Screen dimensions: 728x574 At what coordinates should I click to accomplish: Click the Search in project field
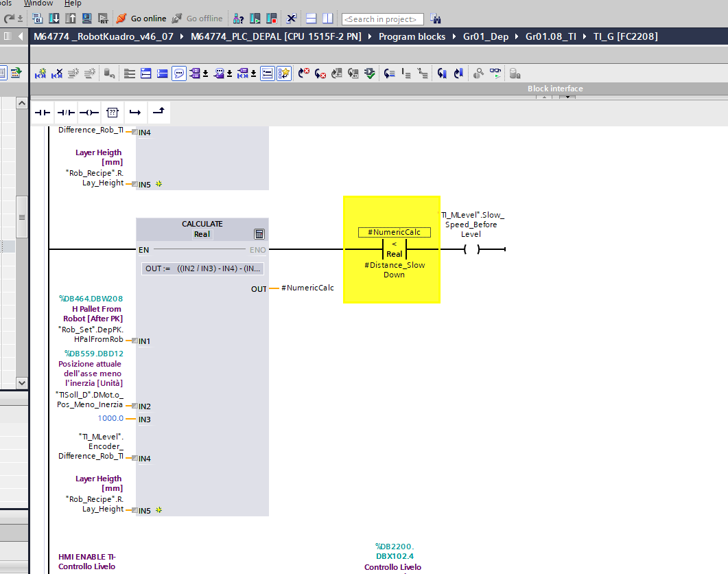click(x=383, y=19)
